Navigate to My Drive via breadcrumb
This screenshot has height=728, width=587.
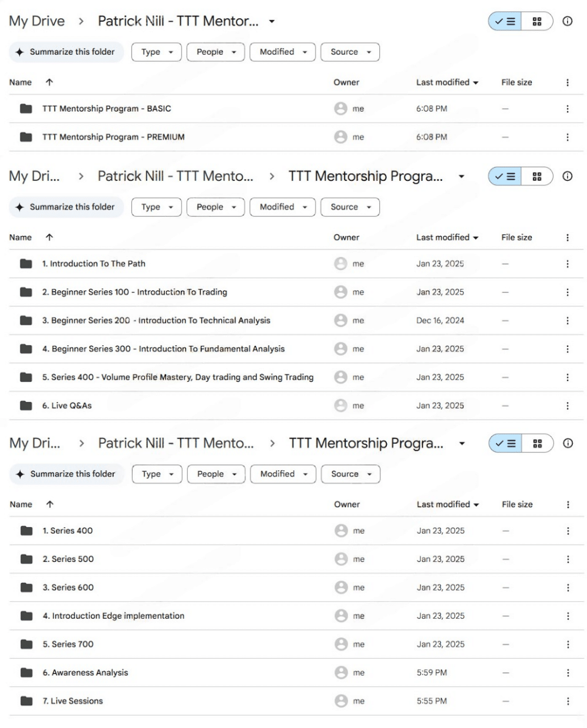[x=36, y=21]
